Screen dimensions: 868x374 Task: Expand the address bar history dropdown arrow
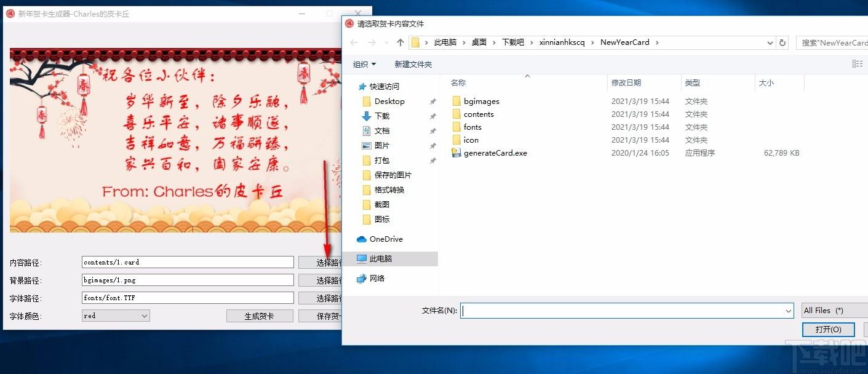770,42
